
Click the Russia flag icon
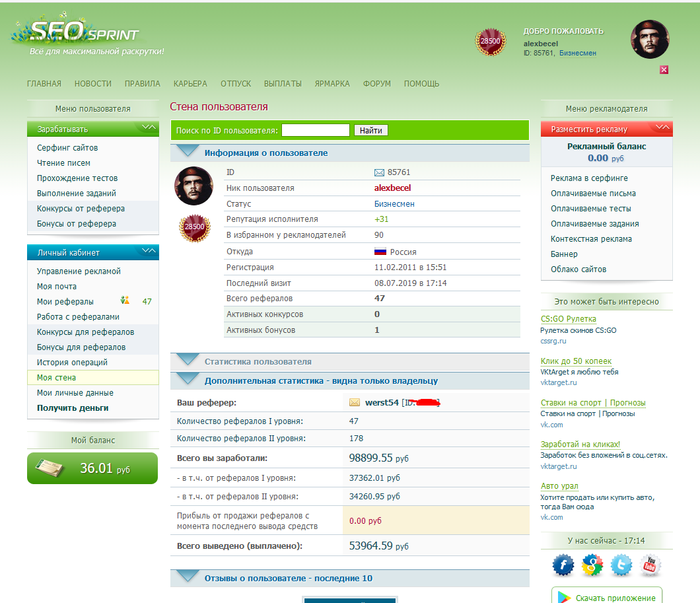[x=380, y=252]
